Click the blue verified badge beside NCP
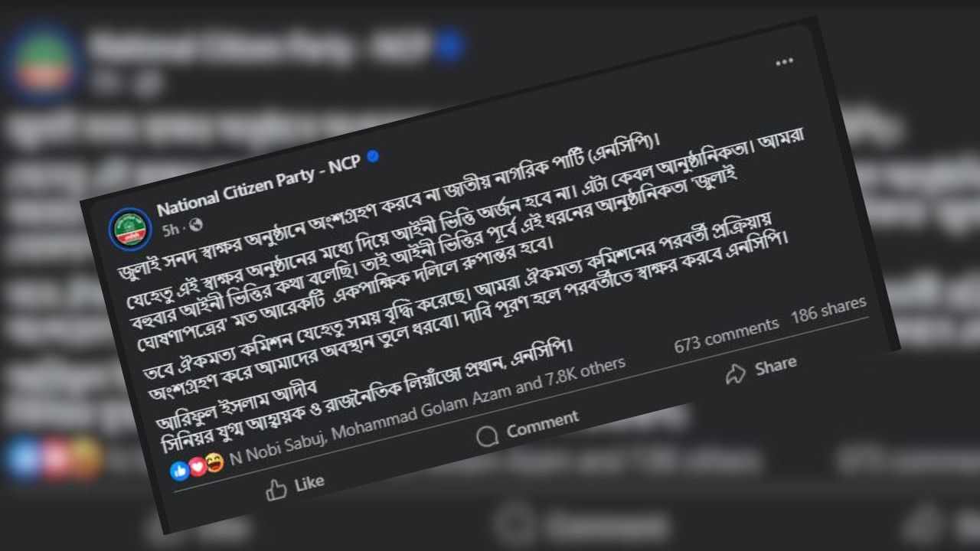The image size is (980, 551). pos(373,156)
